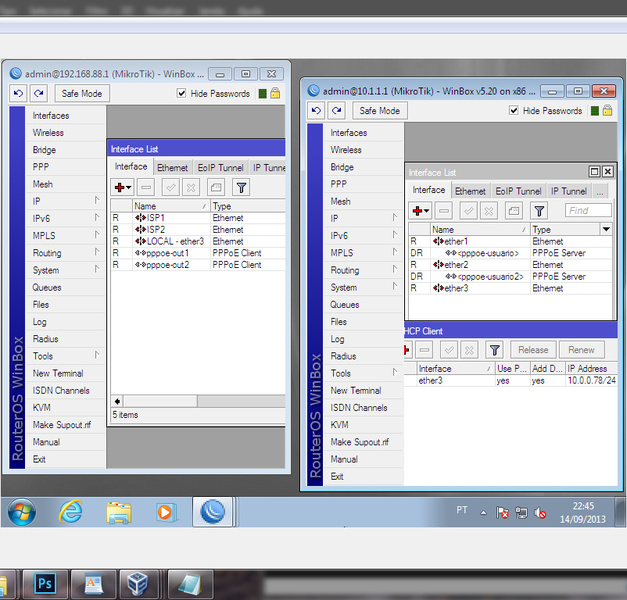Click speaker volume icon in system tray
The height and width of the screenshot is (600, 627).
(540, 512)
